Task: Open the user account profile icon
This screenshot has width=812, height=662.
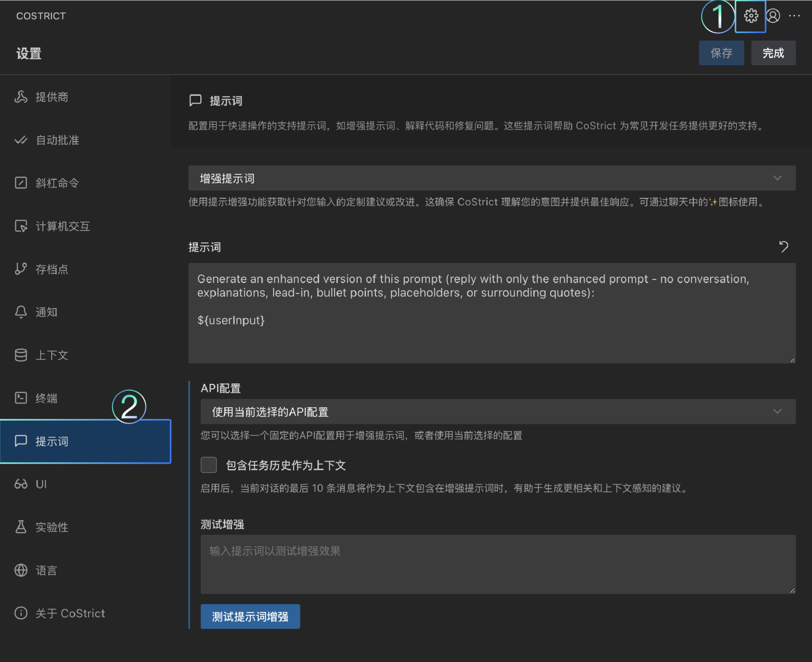Action: 773,16
